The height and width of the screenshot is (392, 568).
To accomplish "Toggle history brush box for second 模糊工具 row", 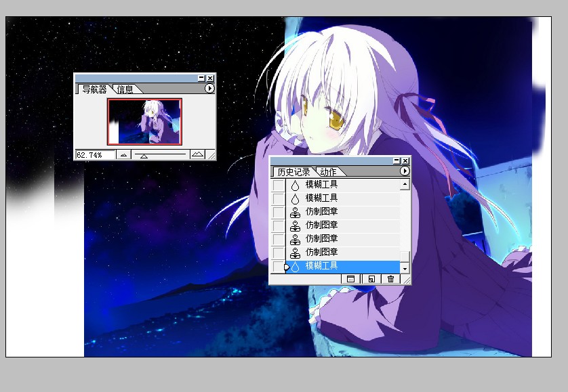I will coord(278,198).
